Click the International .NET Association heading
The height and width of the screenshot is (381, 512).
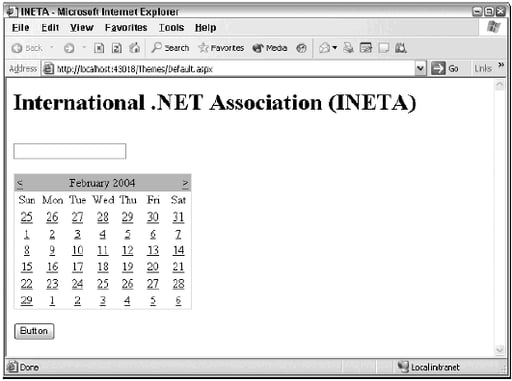coord(215,103)
